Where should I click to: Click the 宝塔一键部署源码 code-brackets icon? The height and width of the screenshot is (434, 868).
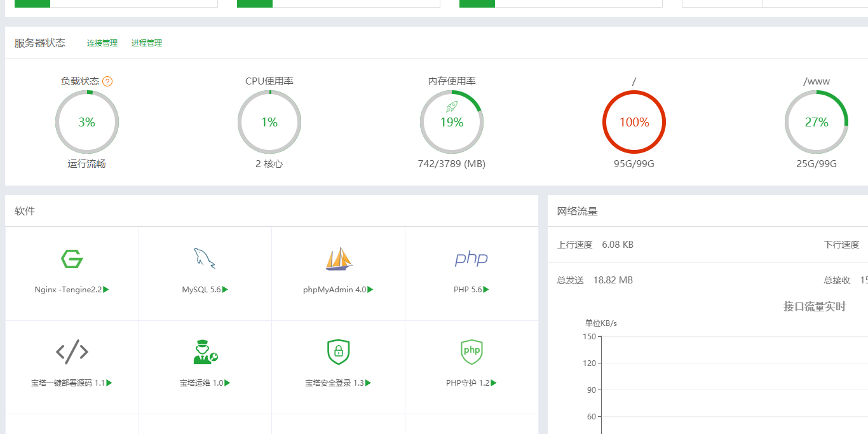click(72, 351)
